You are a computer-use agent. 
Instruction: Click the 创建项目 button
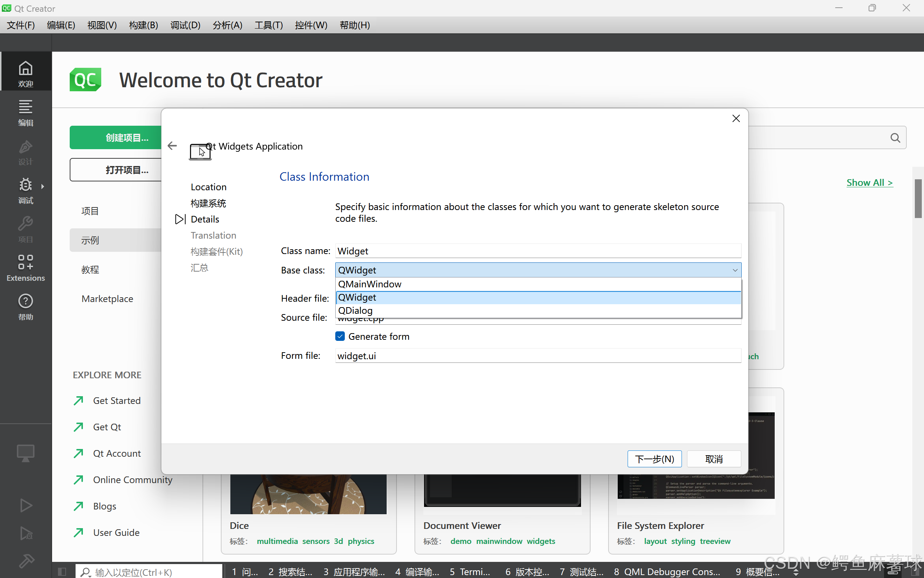click(116, 137)
